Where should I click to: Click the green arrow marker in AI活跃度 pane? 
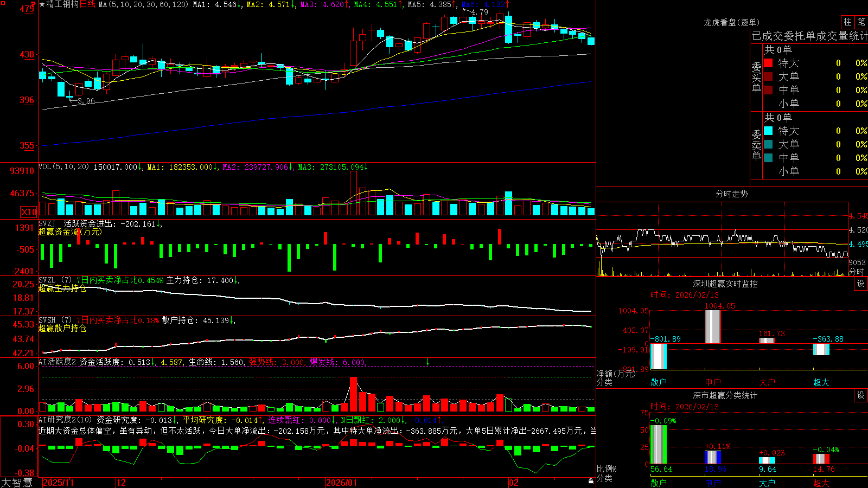(427, 362)
